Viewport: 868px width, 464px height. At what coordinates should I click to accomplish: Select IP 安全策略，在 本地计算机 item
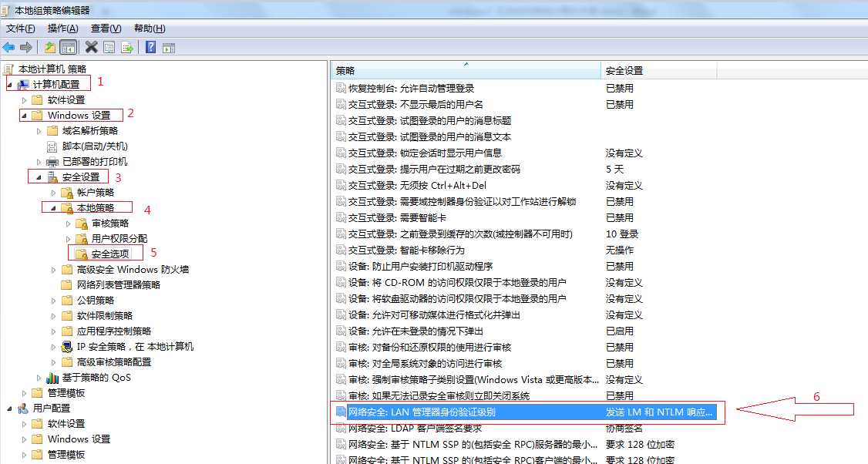[135, 347]
